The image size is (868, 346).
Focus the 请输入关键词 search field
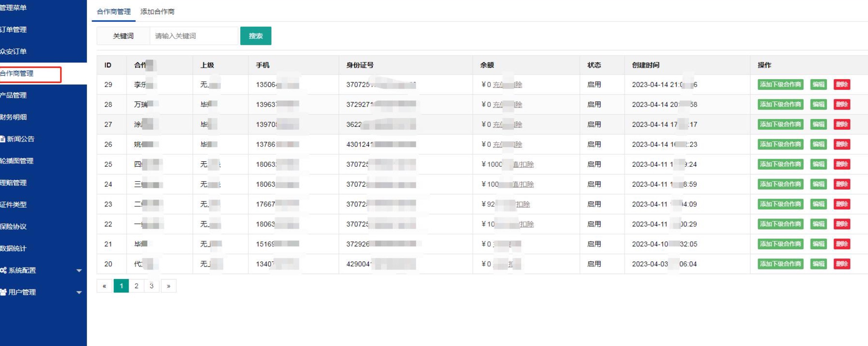(194, 36)
